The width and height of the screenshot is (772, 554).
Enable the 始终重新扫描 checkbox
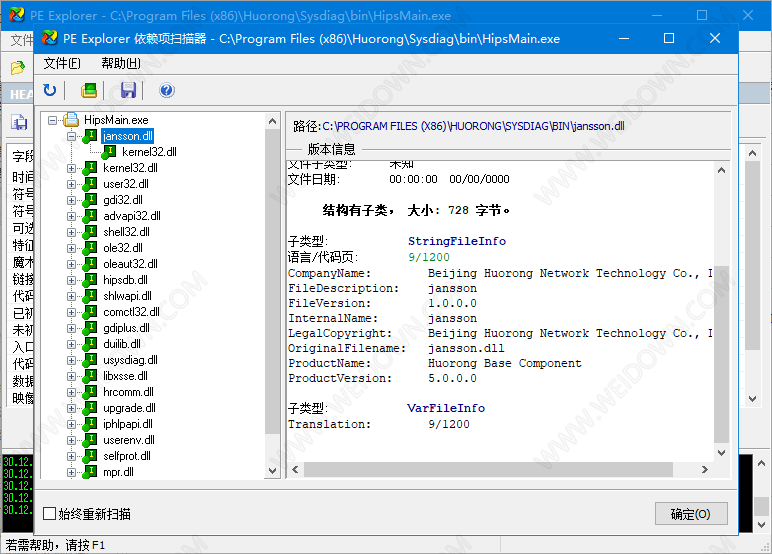coord(50,514)
